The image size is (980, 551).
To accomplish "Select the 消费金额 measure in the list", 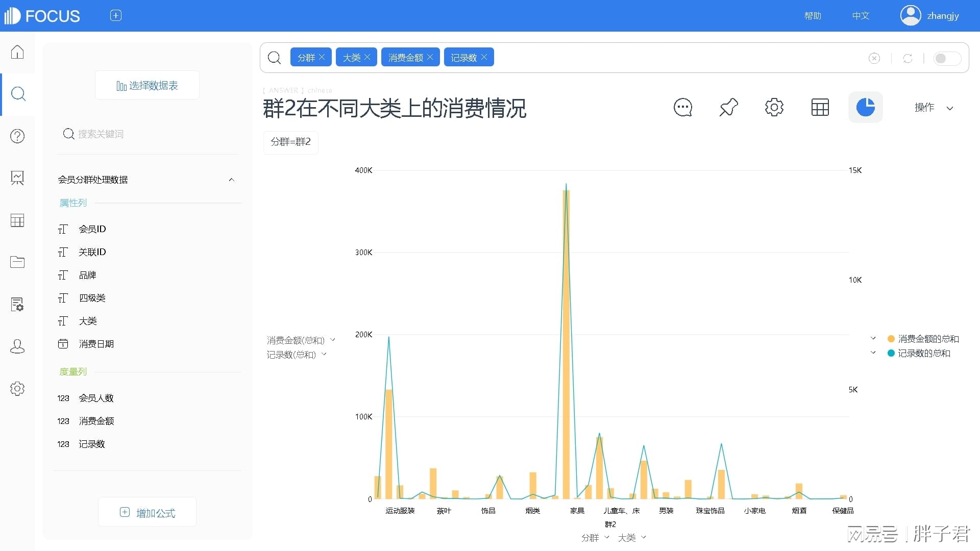I will tap(96, 421).
